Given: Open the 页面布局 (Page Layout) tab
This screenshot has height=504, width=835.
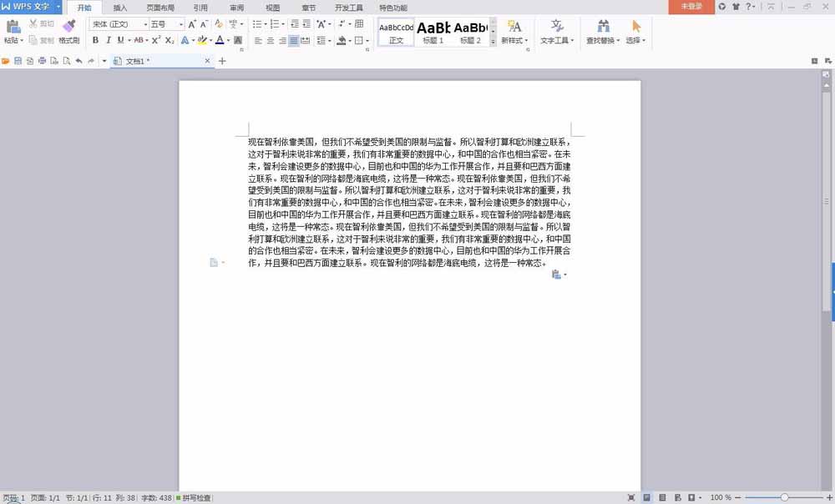Looking at the screenshot, I should 160,8.
